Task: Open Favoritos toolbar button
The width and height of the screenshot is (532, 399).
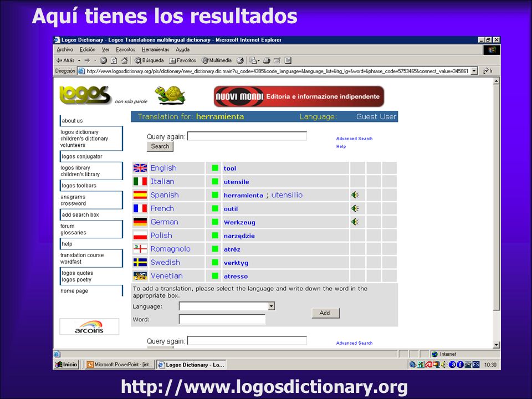Action: [x=182, y=60]
